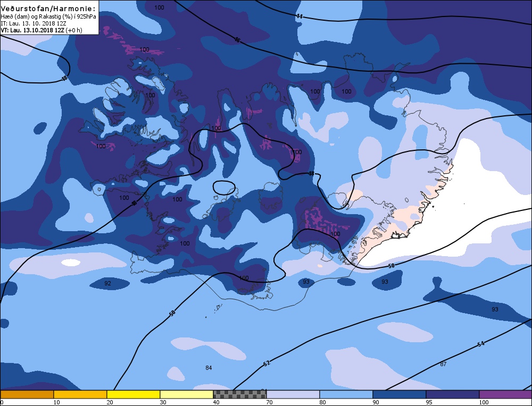The image size is (532, 406).
Task: Pick the lavender 70–80 legend swatch
Action: [x=293, y=394]
